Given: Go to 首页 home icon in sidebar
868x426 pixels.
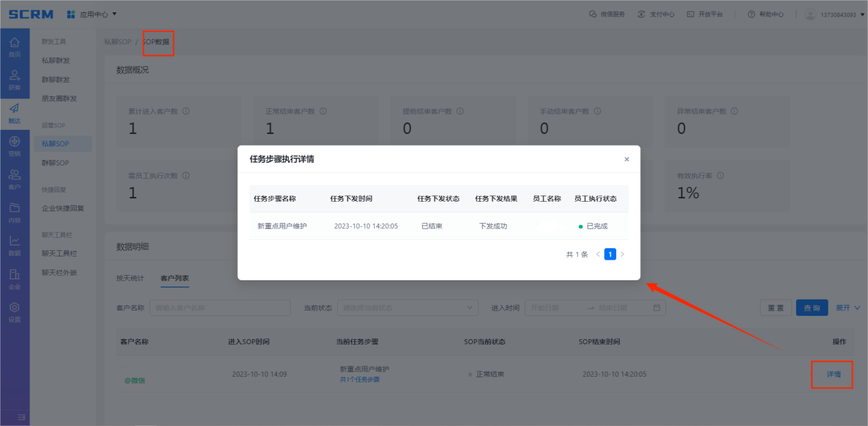Looking at the screenshot, I should (x=14, y=46).
